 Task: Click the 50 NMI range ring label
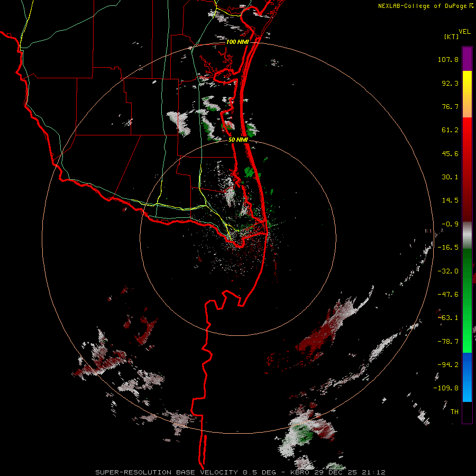[x=239, y=140]
